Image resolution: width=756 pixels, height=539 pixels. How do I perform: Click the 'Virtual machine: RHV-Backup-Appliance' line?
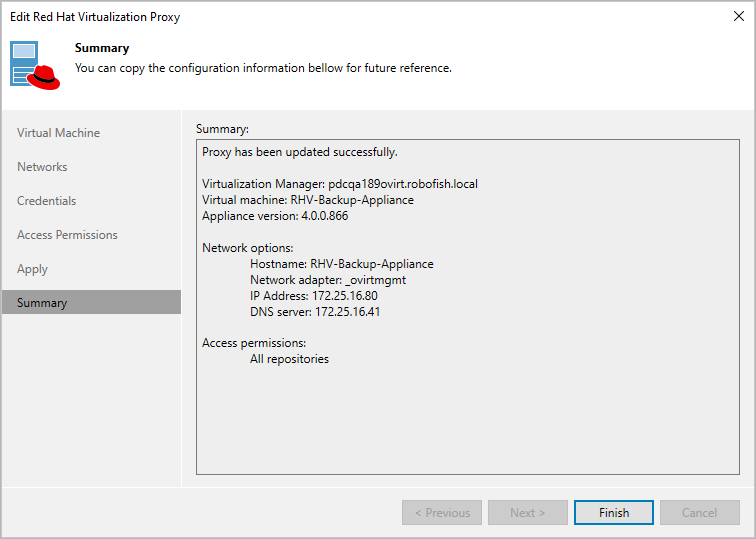point(308,200)
